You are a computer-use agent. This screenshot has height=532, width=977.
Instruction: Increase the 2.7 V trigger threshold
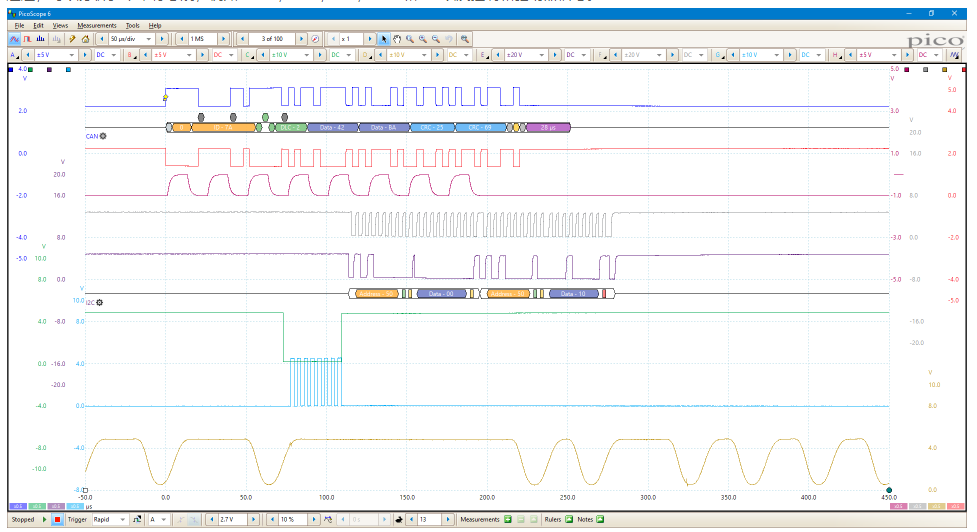click(254, 519)
